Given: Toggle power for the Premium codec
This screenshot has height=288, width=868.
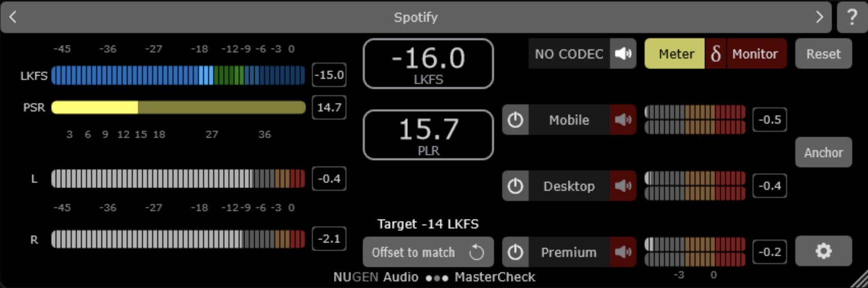Looking at the screenshot, I should (x=515, y=252).
